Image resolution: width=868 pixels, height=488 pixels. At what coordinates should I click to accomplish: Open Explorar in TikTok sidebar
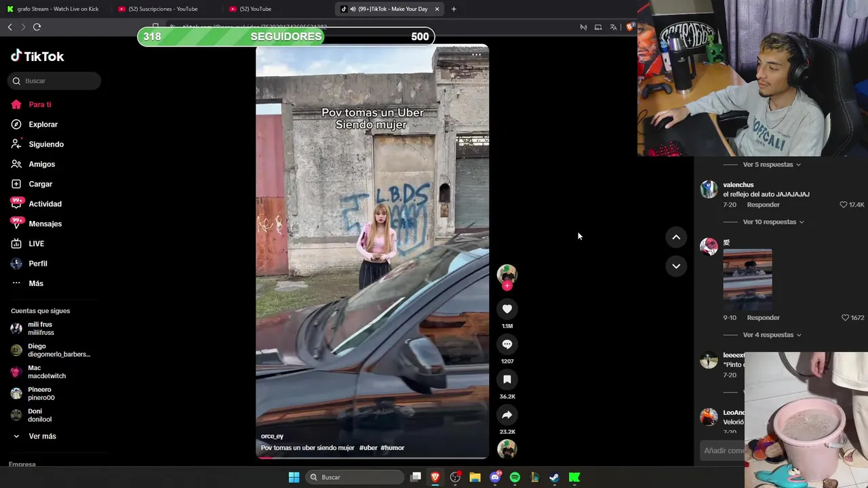click(x=43, y=124)
